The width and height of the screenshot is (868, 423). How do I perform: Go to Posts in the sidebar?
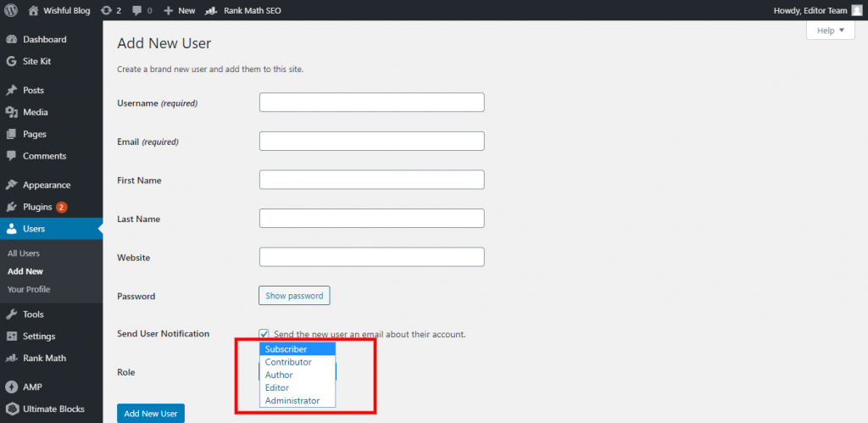(x=33, y=90)
